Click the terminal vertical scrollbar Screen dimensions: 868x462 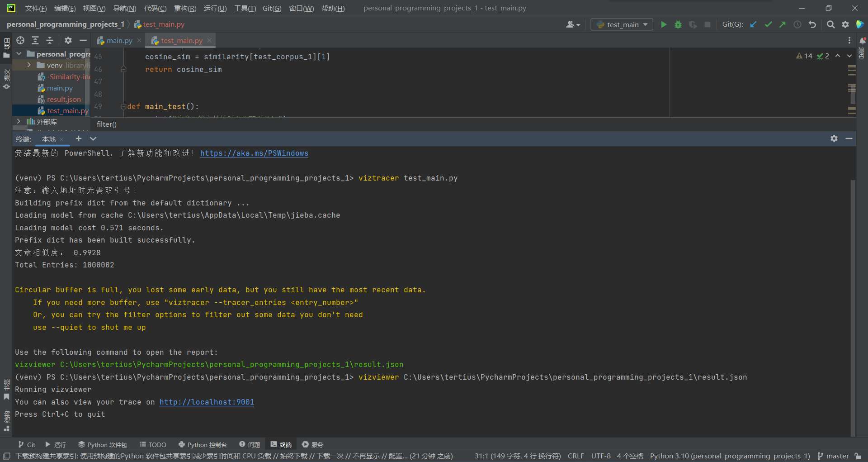tap(853, 308)
